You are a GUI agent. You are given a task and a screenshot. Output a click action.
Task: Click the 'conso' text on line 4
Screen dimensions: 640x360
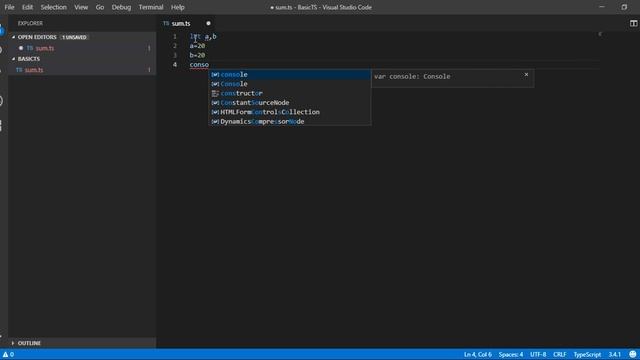pyautogui.click(x=199, y=65)
